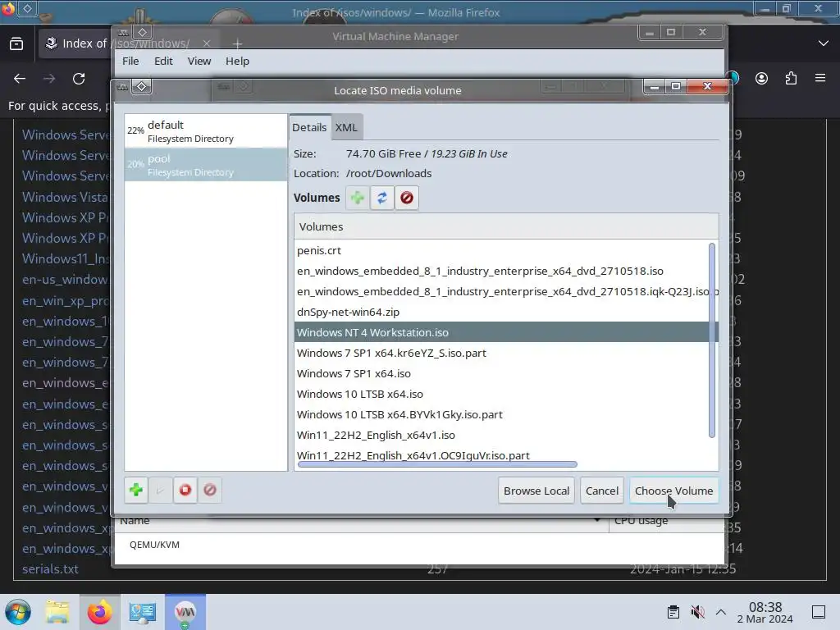Click the Name column header in VM Manager

362,521
